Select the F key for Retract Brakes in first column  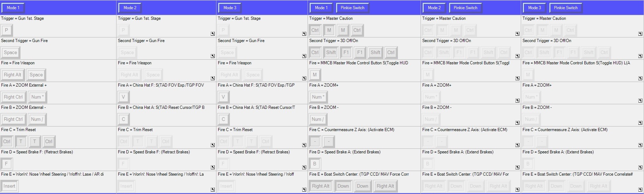coord(6,164)
